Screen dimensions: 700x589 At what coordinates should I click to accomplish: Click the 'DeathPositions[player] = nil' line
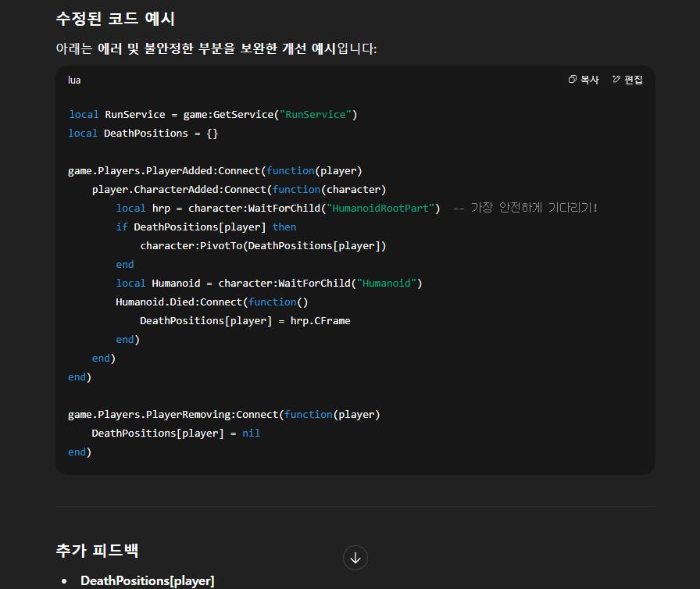pyautogui.click(x=176, y=434)
